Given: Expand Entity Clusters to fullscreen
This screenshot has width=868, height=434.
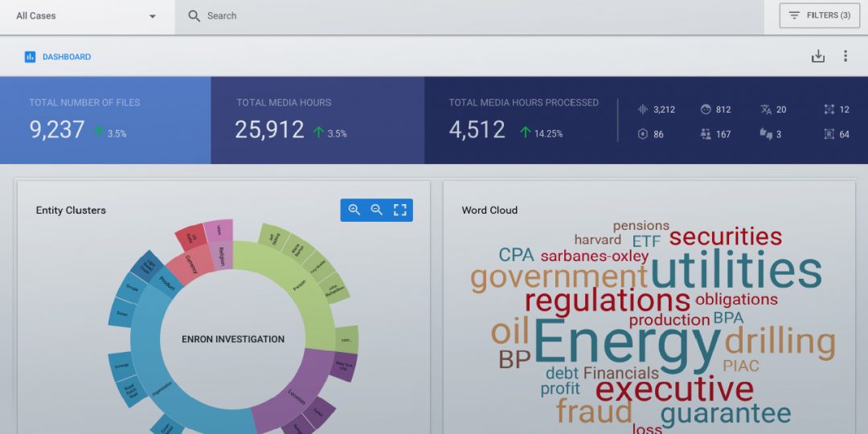Looking at the screenshot, I should [x=399, y=210].
